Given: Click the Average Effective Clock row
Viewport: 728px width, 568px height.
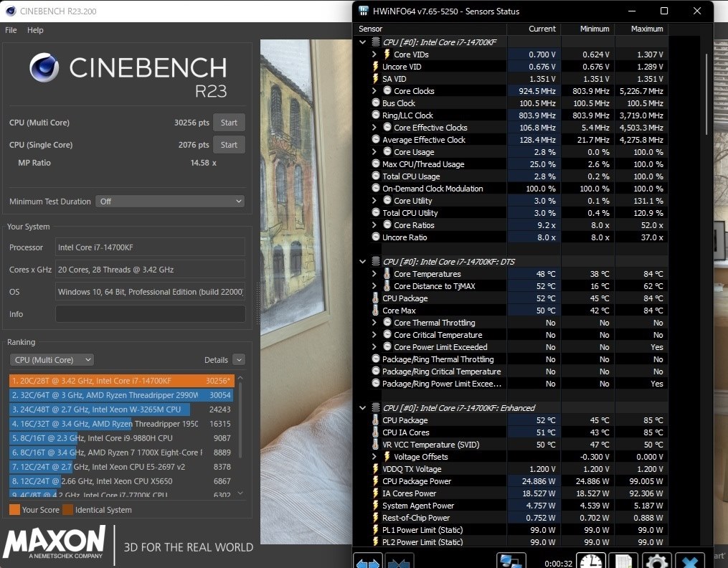Looking at the screenshot, I should tap(511, 139).
